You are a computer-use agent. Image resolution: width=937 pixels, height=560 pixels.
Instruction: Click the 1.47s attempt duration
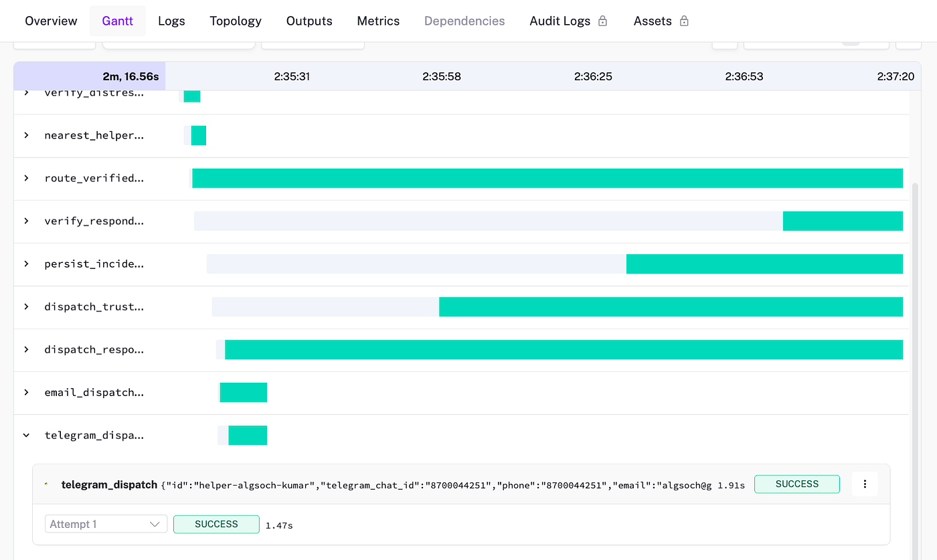(279, 525)
